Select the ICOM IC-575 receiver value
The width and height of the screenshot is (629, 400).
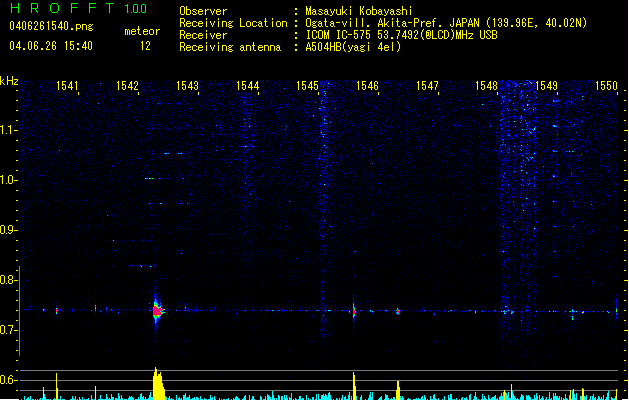[x=402, y=35]
